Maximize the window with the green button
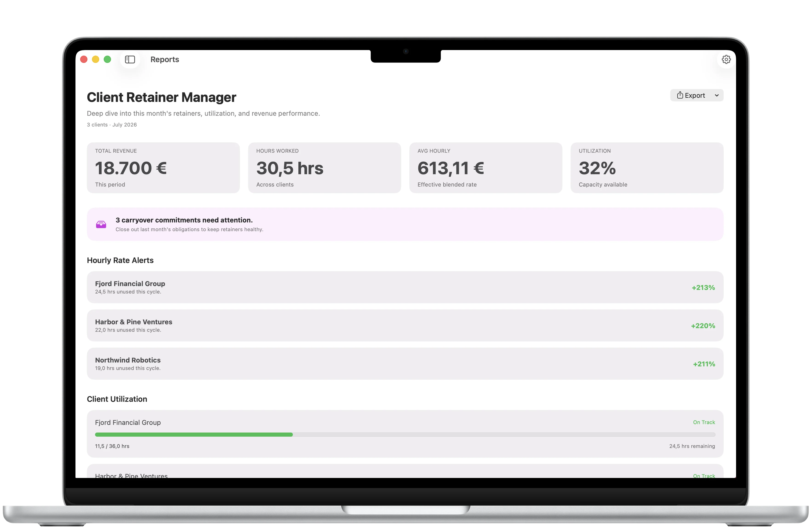812x528 pixels. (x=107, y=59)
